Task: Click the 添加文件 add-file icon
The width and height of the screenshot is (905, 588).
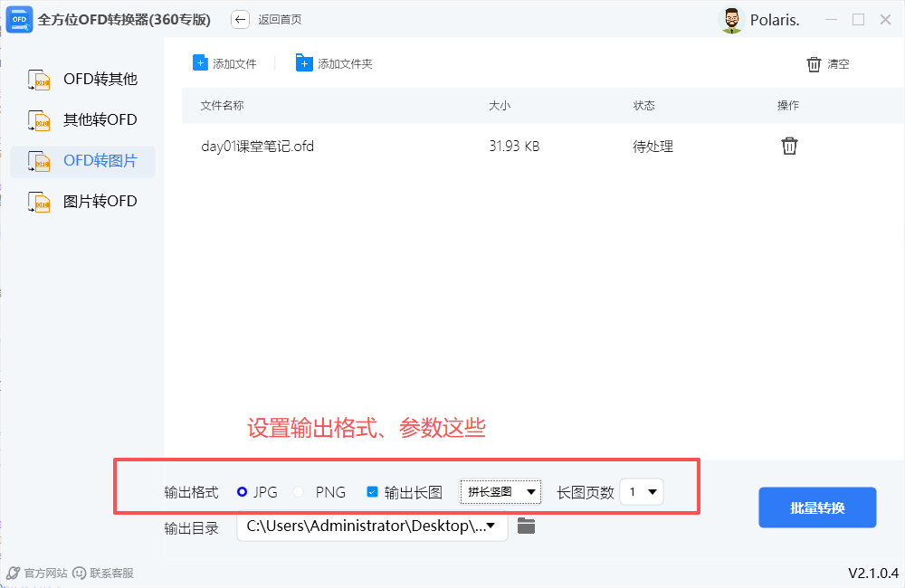Action: click(x=199, y=62)
